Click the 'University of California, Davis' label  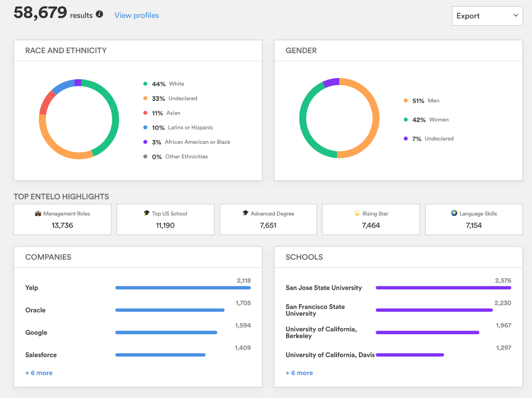330,355
